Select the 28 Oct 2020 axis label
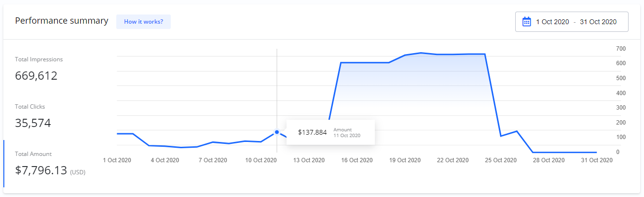Screen dimensions: 644x197 pyautogui.click(x=548, y=160)
